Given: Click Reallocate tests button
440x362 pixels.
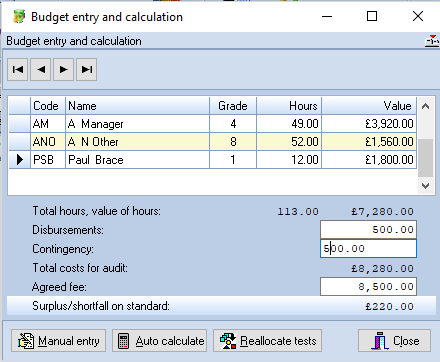Looking at the screenshot, I should (x=267, y=341).
